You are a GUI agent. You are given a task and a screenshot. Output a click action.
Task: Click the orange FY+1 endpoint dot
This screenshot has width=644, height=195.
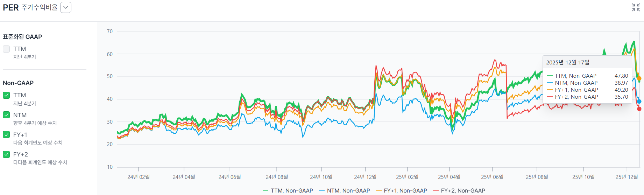tap(639, 78)
